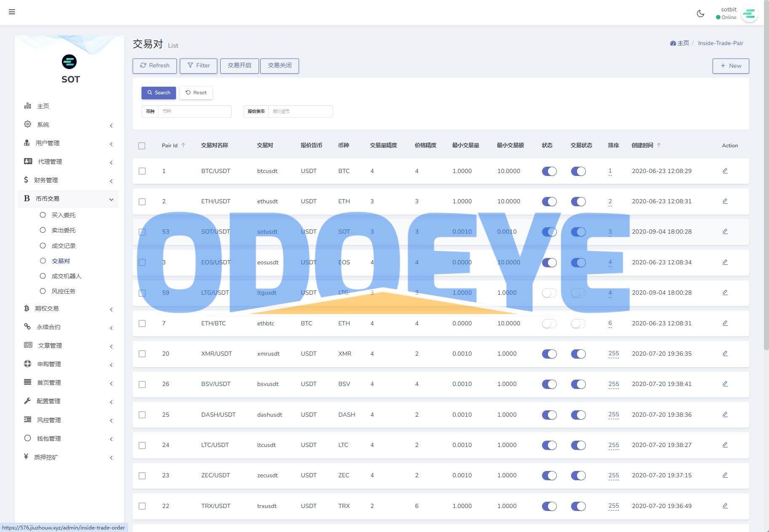Expand the 永续合约 menu chevron
This screenshot has height=532, width=769.
pos(111,328)
